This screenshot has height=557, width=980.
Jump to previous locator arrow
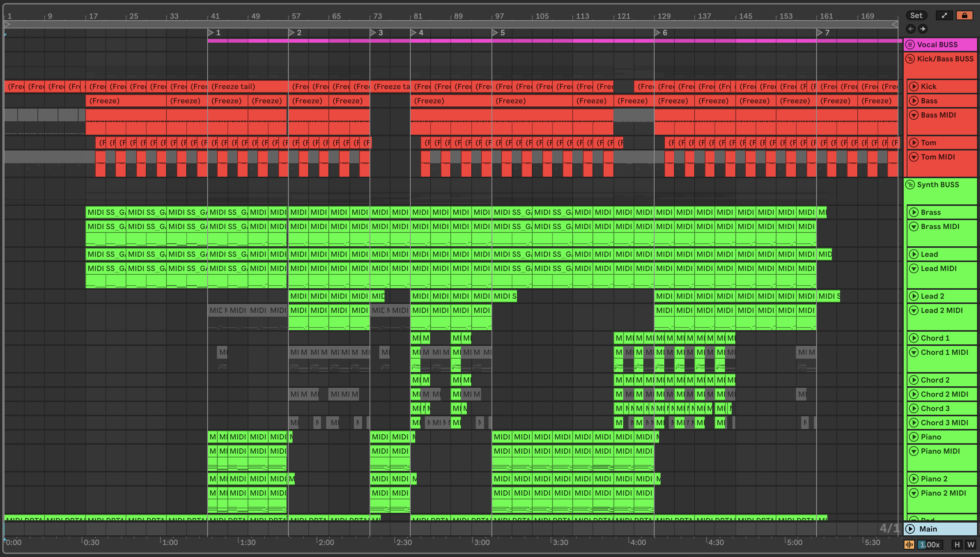coord(910,29)
